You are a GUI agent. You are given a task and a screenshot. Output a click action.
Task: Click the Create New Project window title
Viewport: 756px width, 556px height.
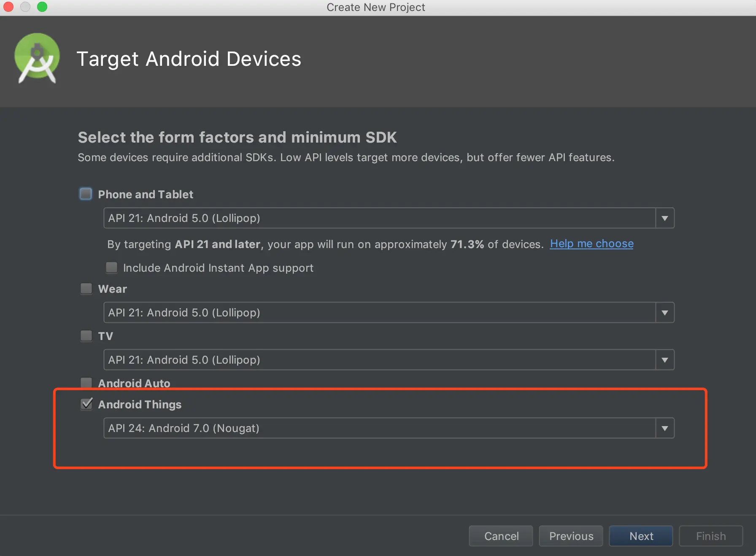pyautogui.click(x=376, y=7)
